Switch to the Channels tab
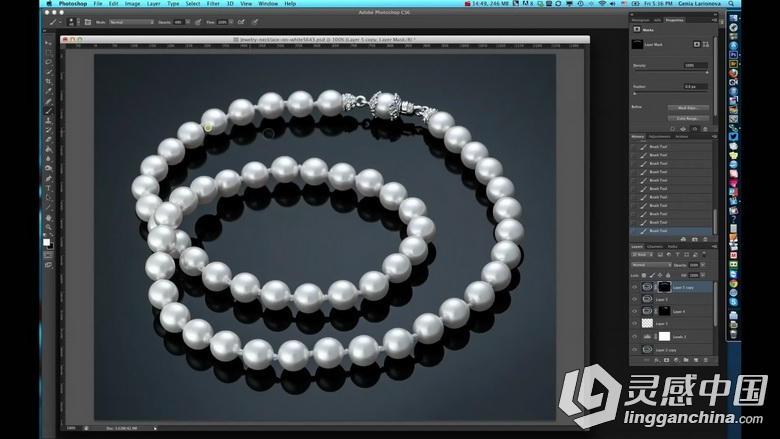This screenshot has width=780, height=439. [x=655, y=247]
